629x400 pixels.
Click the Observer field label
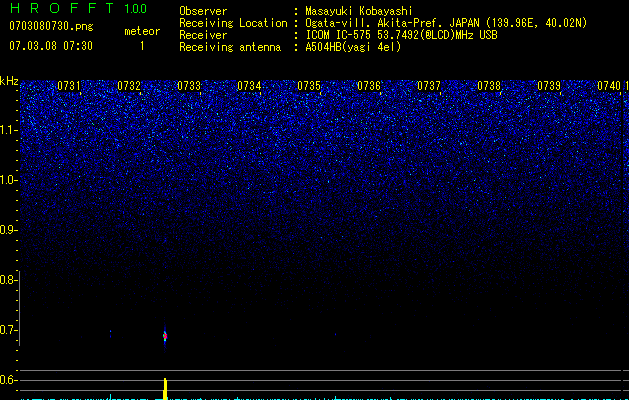point(203,11)
